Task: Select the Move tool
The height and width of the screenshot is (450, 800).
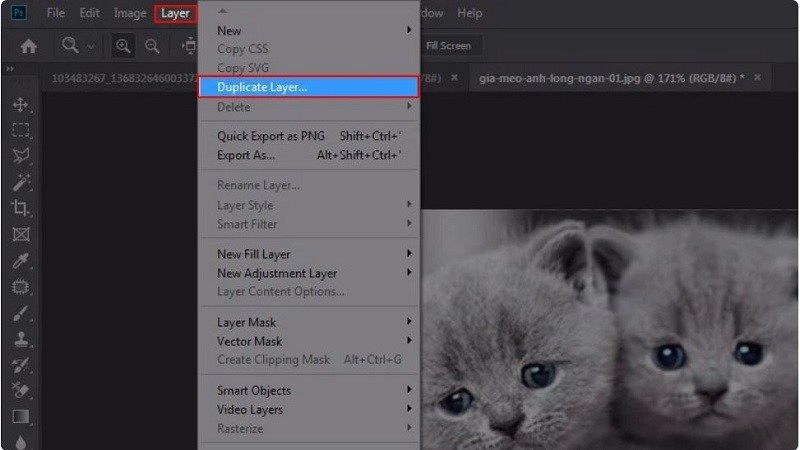Action: pos(21,105)
